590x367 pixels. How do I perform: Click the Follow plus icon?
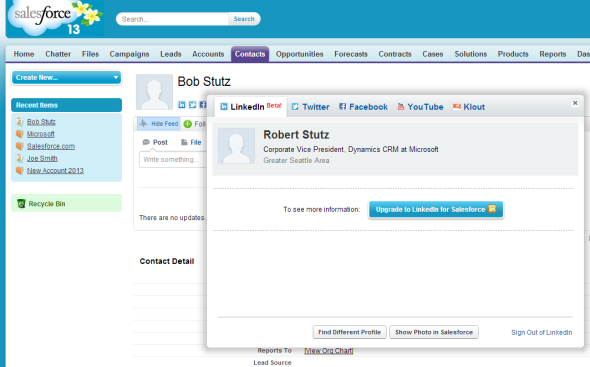click(x=187, y=124)
